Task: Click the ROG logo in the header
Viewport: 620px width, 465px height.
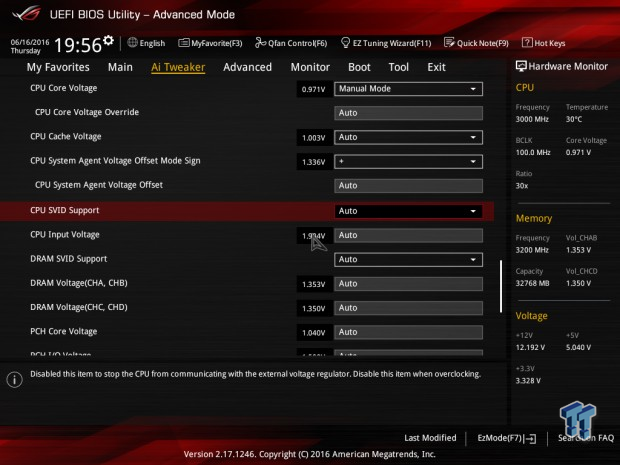Action: click(26, 13)
